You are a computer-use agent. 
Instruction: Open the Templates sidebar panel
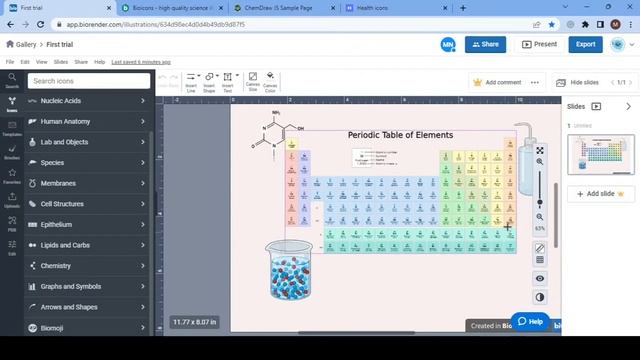(12, 128)
